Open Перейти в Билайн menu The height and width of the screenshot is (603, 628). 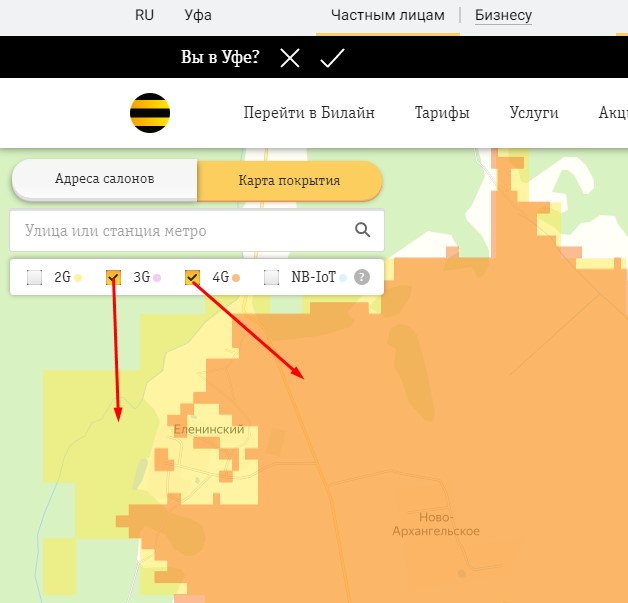tap(309, 113)
